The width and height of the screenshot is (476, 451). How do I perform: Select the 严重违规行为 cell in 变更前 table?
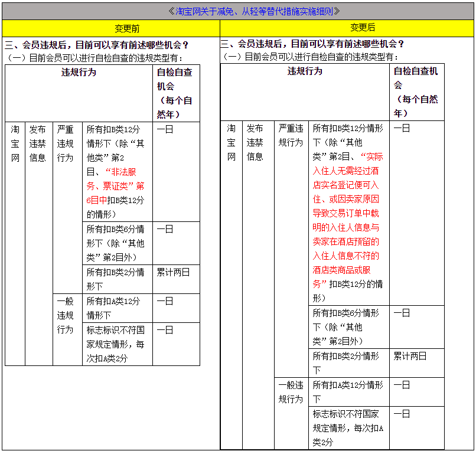(x=68, y=208)
